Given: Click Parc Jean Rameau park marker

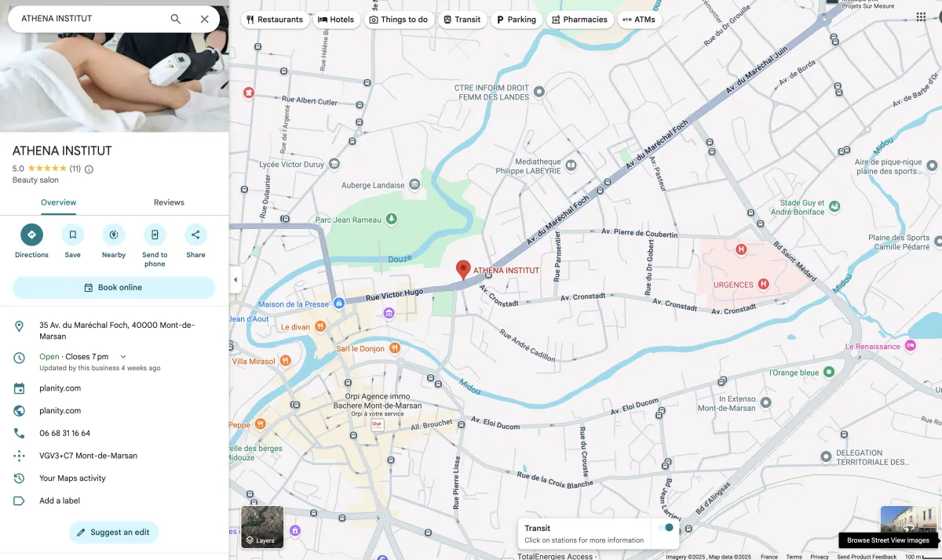Looking at the screenshot, I should 391,220.
